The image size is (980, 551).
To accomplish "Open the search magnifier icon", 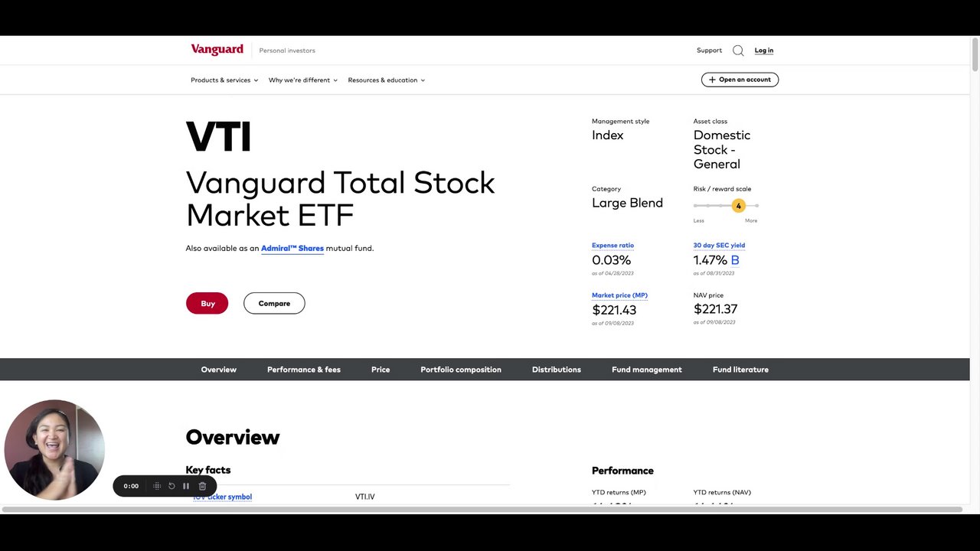I will [x=738, y=51].
